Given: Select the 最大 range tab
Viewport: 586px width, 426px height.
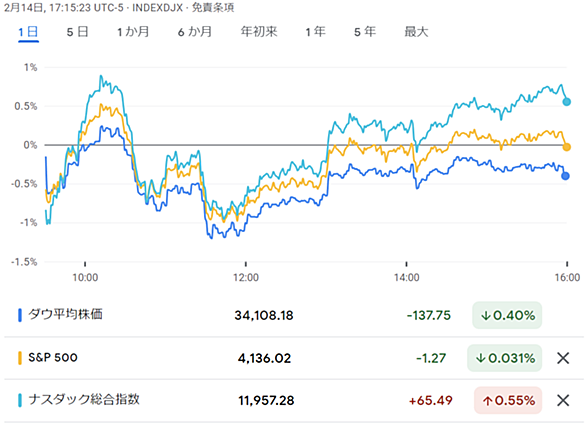Looking at the screenshot, I should pyautogui.click(x=416, y=32).
